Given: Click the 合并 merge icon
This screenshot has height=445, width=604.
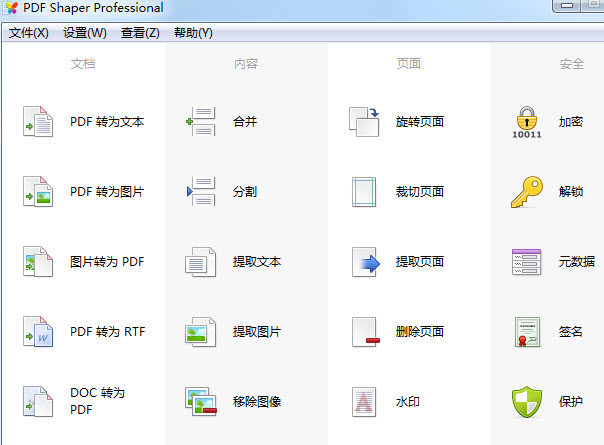Looking at the screenshot, I should point(201,122).
